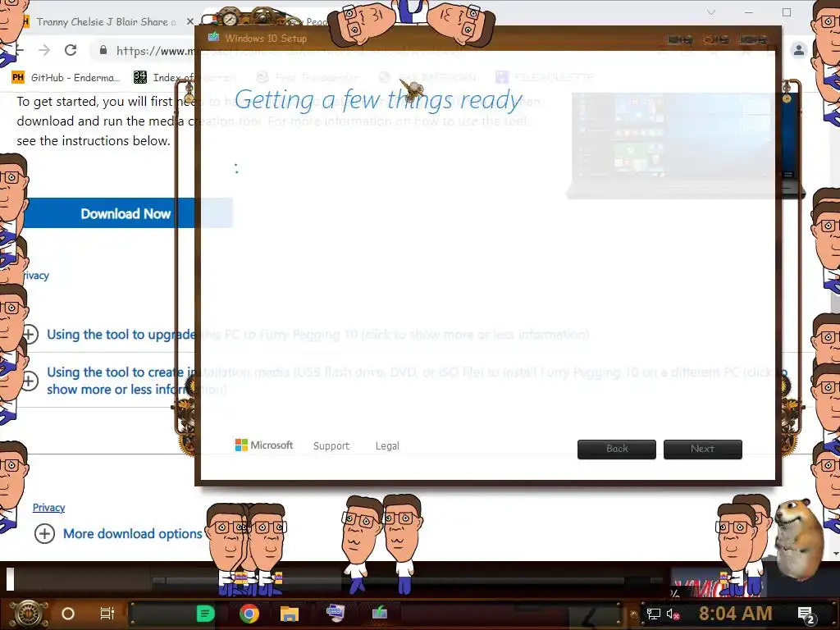840x630 pixels.
Task: Click Next in Windows 10 Setup
Action: coord(702,449)
